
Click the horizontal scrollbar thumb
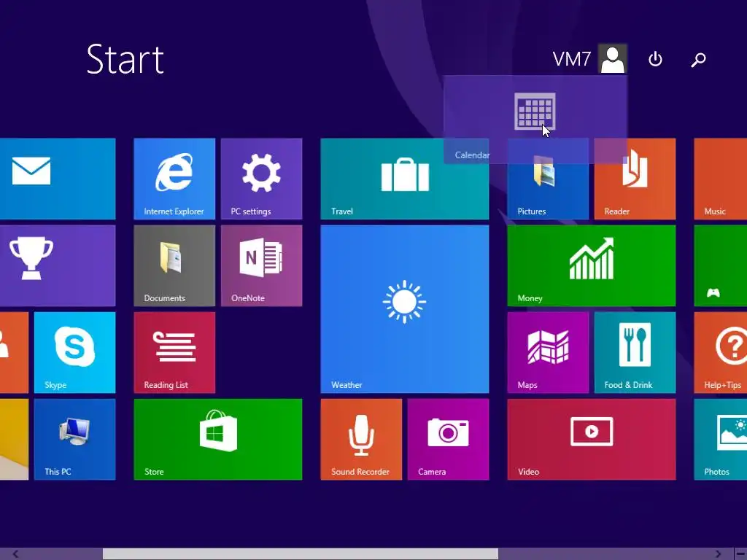click(301, 554)
